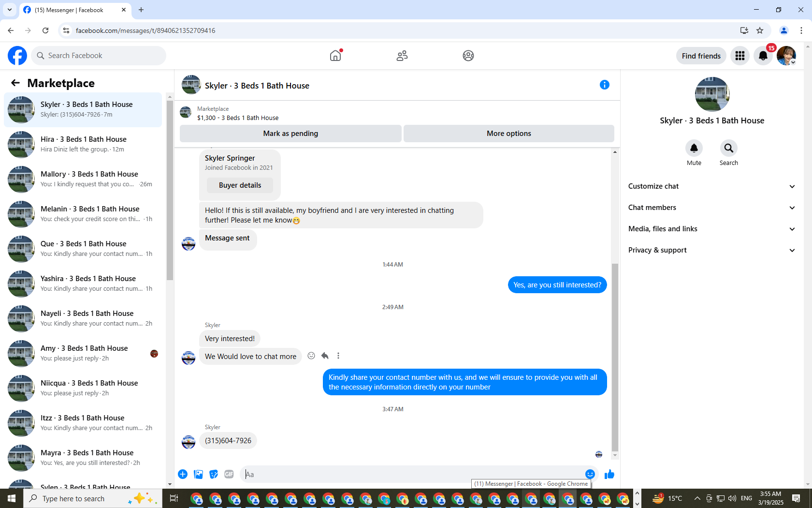Expand Chat members section
Image resolution: width=812 pixels, height=508 pixels.
pyautogui.click(x=711, y=208)
